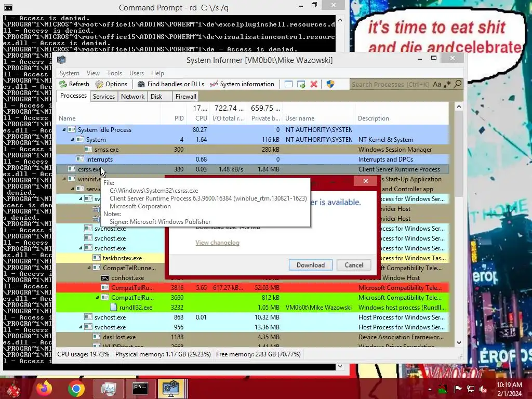Click Physical memory status bar entry
Image resolution: width=532 pixels, height=399 pixels.
point(163,354)
